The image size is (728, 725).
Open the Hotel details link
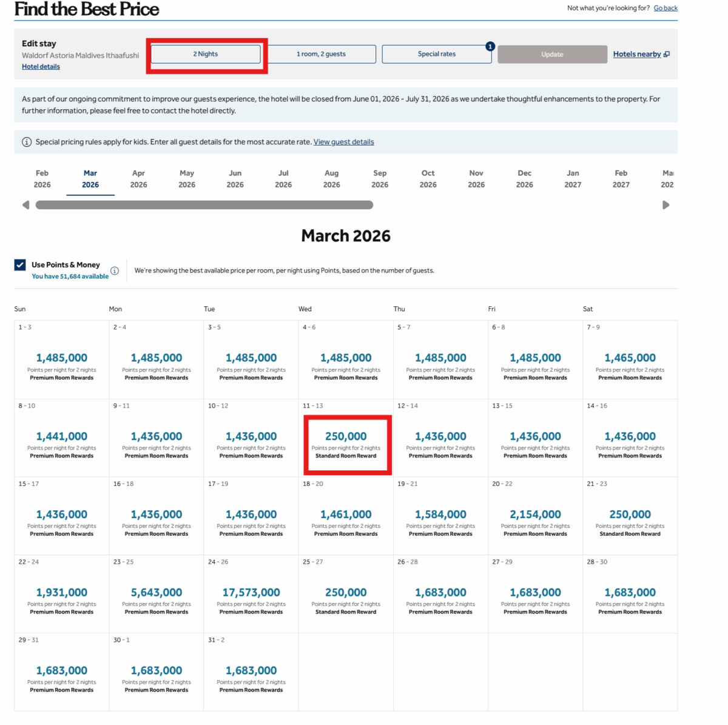pos(41,67)
